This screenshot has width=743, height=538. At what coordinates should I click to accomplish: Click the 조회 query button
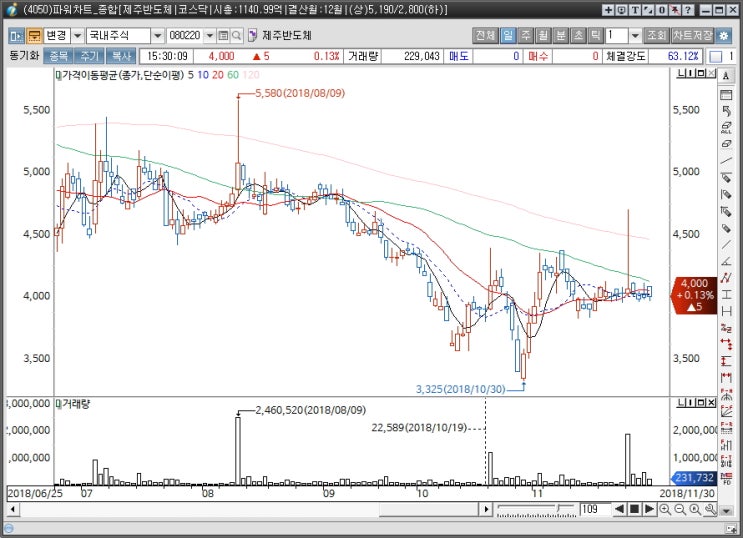point(657,36)
